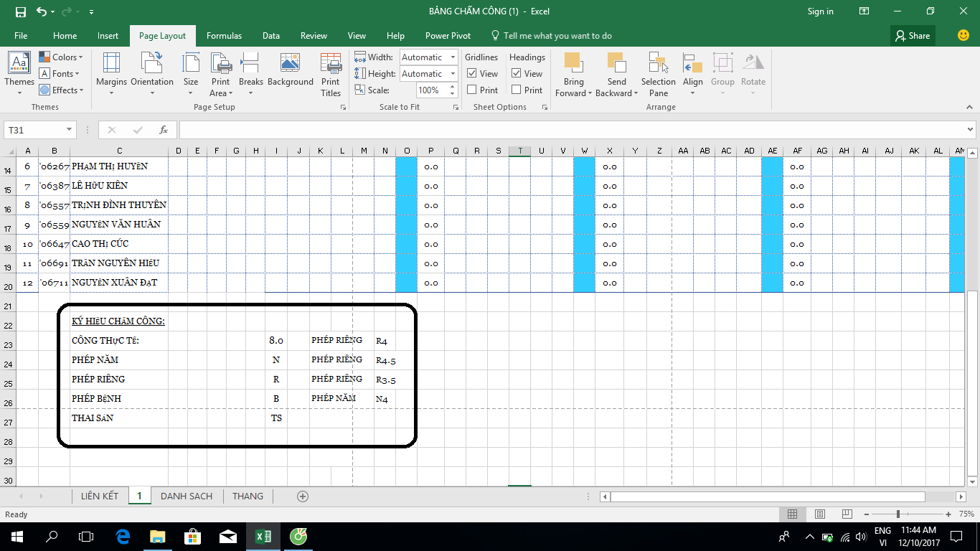Open the Formulas ribbon tab
This screenshot has height=551, width=980.
(x=224, y=36)
